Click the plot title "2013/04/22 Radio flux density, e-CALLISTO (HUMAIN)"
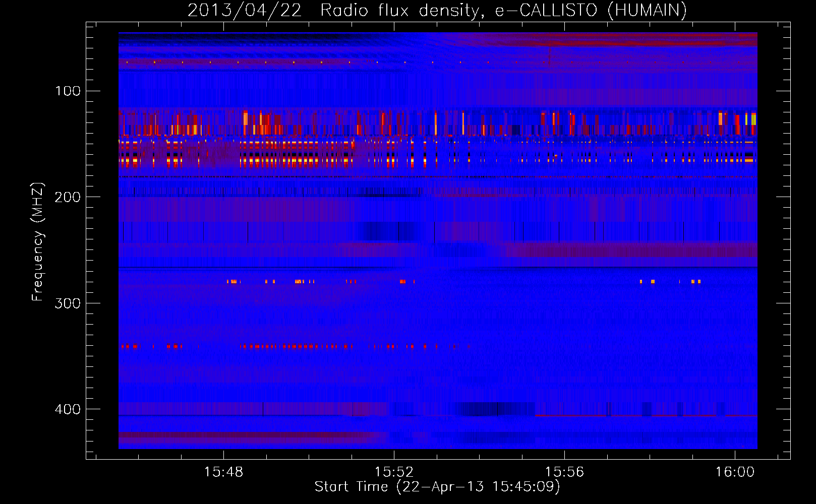Viewport: 816px width, 504px height. [x=437, y=10]
